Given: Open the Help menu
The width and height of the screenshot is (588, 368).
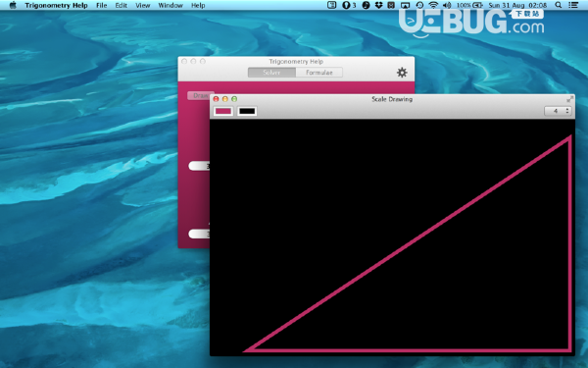Looking at the screenshot, I should click(x=198, y=5).
